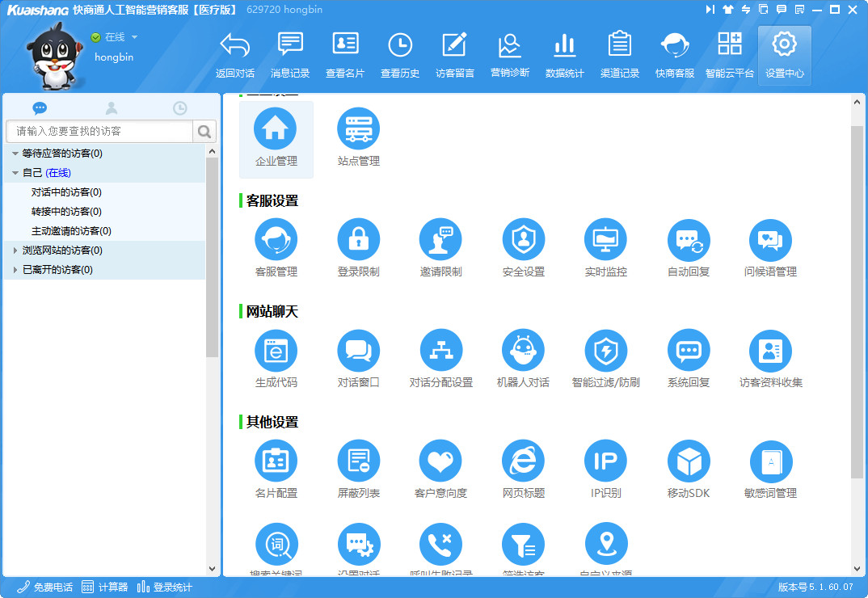Expand the 浏览网站的访客 tree node

tap(15, 251)
